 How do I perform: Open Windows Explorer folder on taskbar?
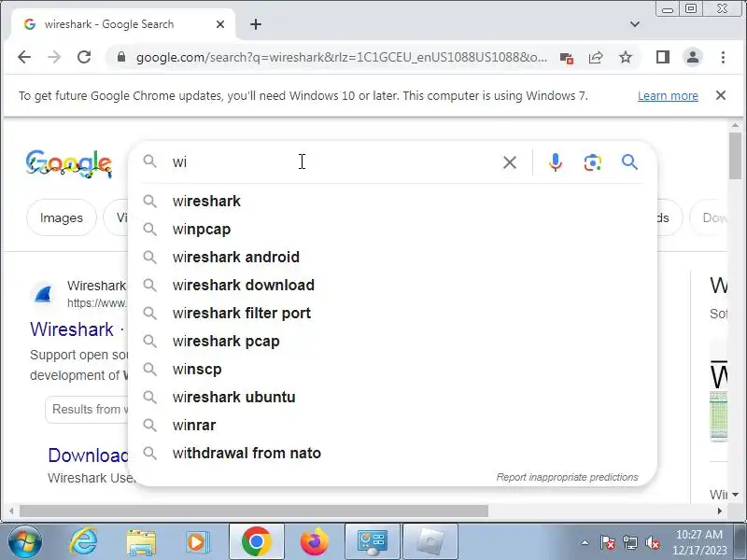coord(141,542)
